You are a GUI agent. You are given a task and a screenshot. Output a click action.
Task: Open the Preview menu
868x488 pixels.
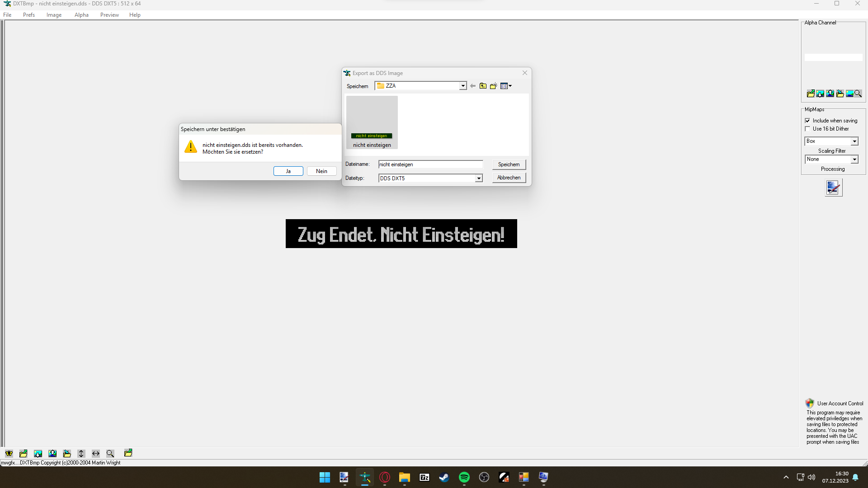pos(109,15)
